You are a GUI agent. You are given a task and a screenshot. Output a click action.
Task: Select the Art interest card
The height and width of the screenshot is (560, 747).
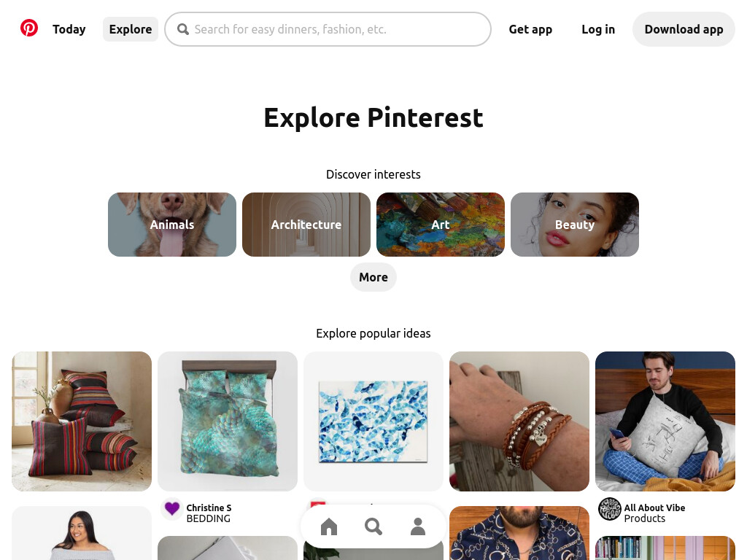point(441,225)
